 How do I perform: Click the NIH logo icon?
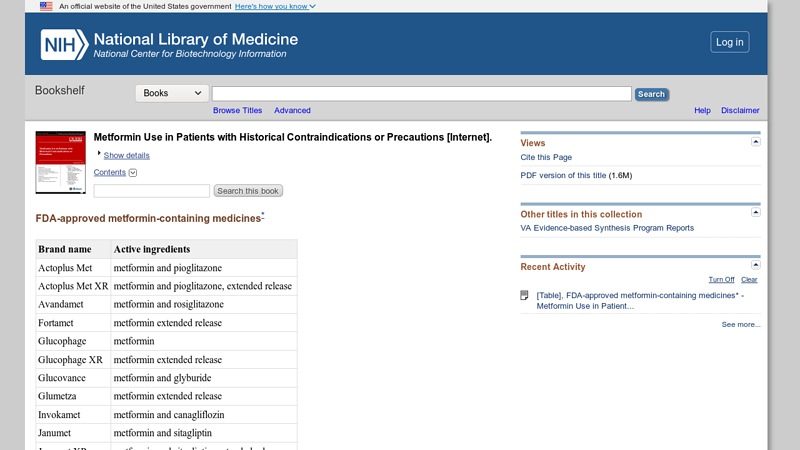click(64, 44)
